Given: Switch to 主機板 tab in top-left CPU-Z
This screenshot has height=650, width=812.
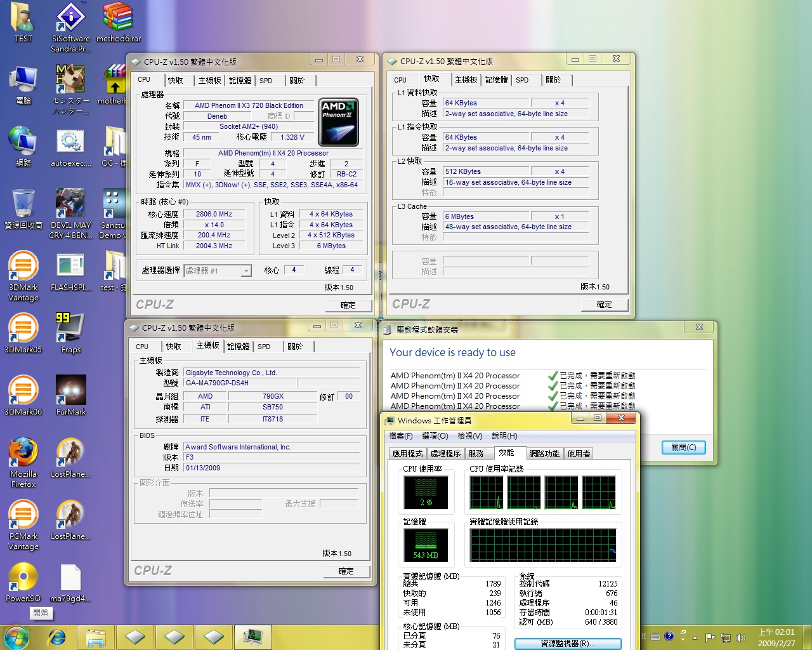Looking at the screenshot, I should (210, 80).
